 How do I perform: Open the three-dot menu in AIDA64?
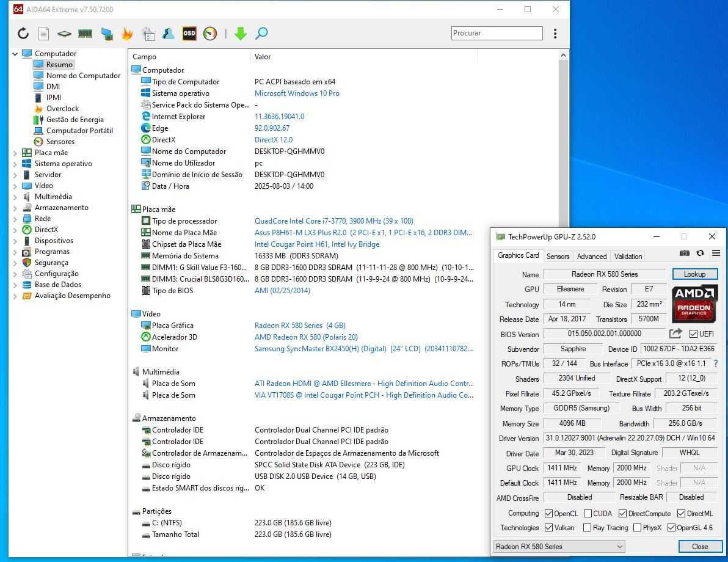(555, 34)
